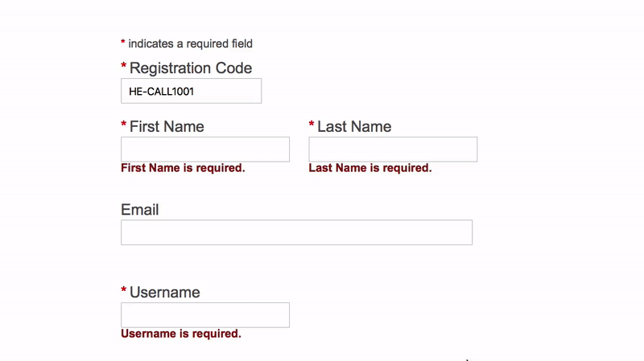Click the asterisk before 'indicates a required field'
The width and height of the screenshot is (644, 361).
pos(123,42)
